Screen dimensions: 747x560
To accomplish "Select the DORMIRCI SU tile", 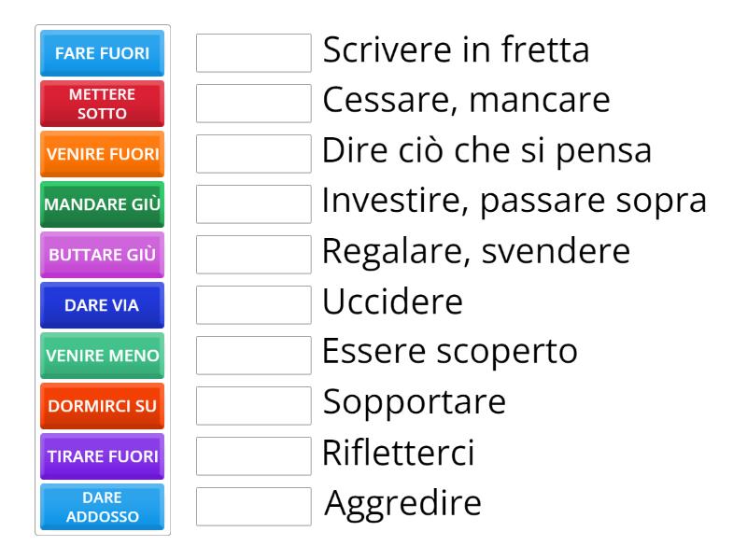I will click(103, 406).
